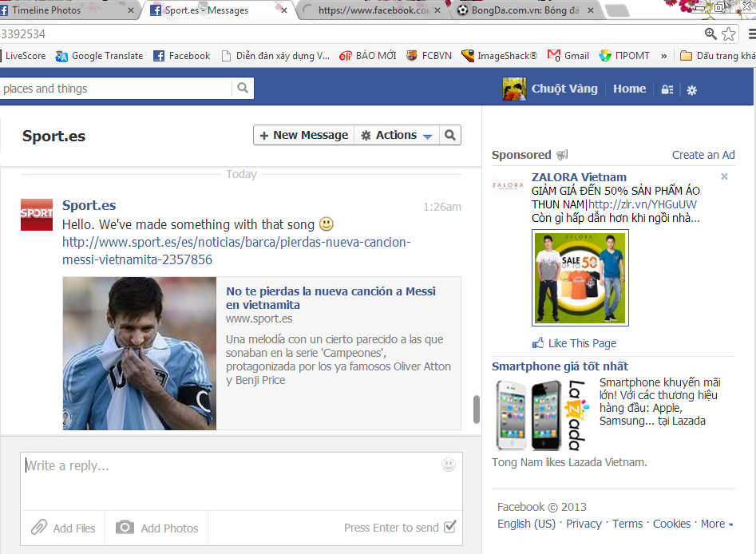
Task: Toggle Press Enter to send checkbox
Action: pyautogui.click(x=450, y=527)
